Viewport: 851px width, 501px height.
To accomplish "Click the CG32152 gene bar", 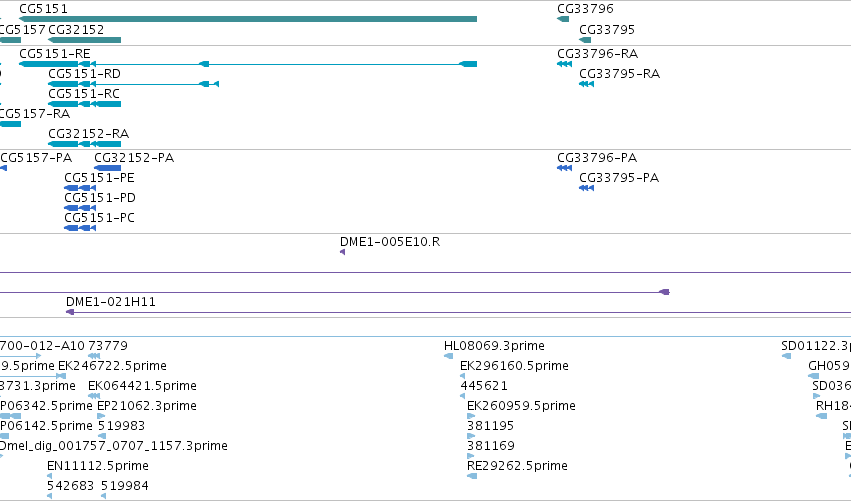I will [x=85, y=40].
